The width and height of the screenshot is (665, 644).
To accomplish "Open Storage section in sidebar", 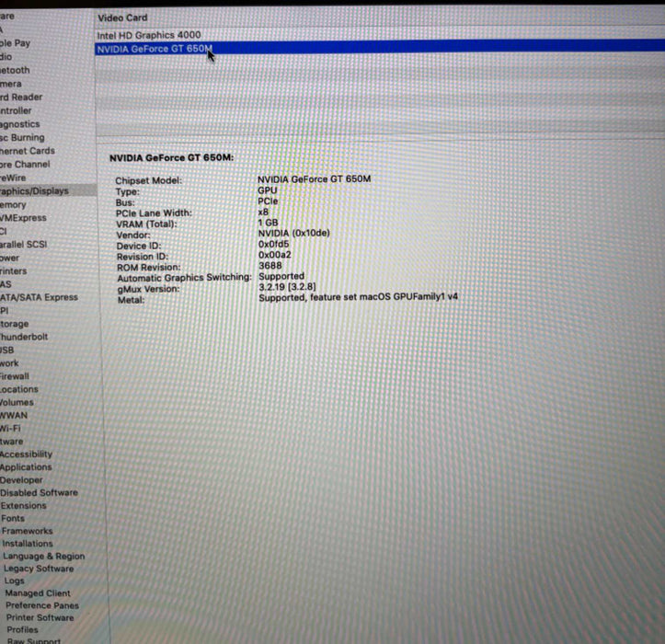I will pos(14,324).
